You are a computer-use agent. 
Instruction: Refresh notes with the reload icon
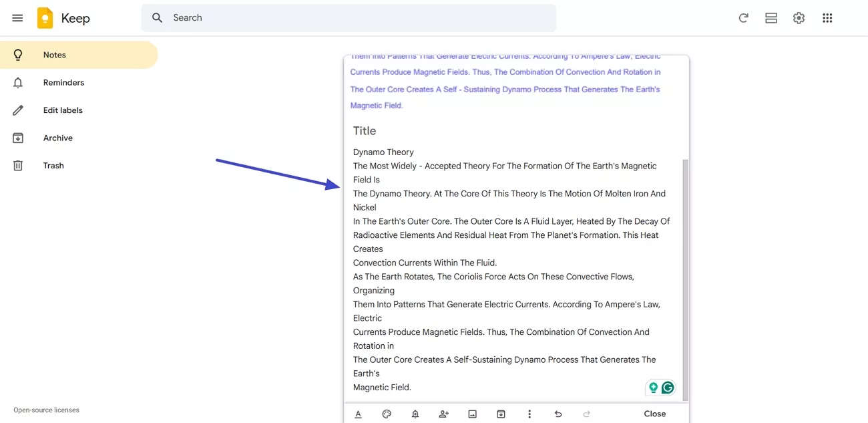[743, 18]
